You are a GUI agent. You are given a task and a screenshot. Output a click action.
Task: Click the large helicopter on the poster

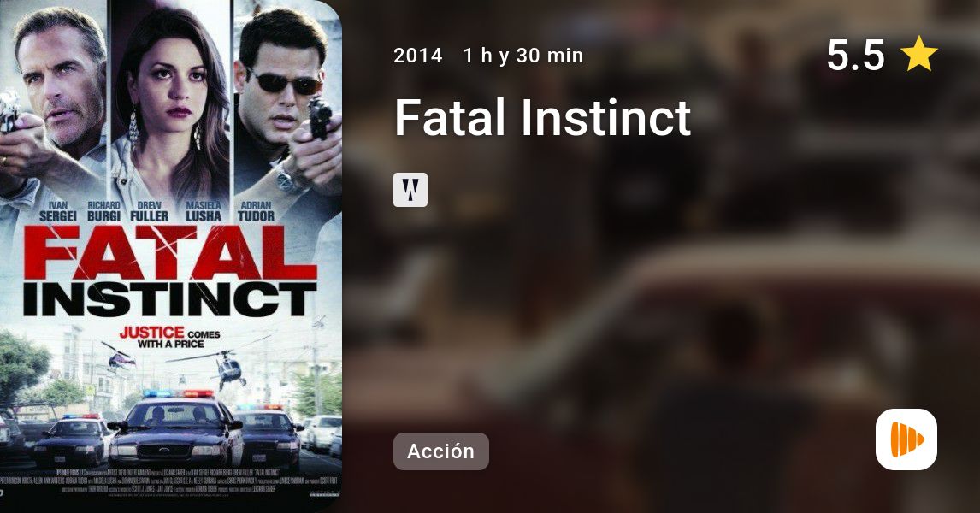click(x=228, y=367)
